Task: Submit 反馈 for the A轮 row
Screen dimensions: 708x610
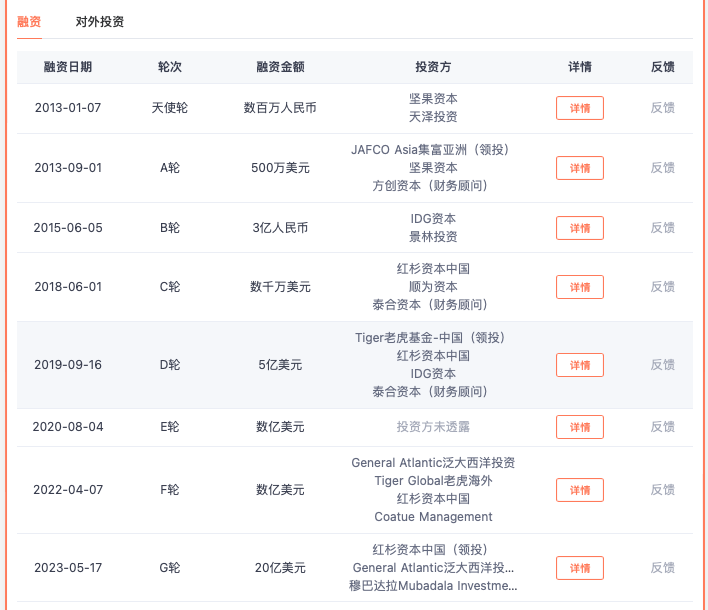Action: (x=662, y=168)
